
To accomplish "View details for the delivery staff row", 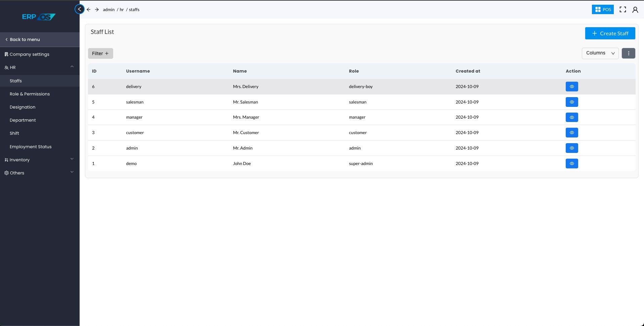I will [x=571, y=87].
